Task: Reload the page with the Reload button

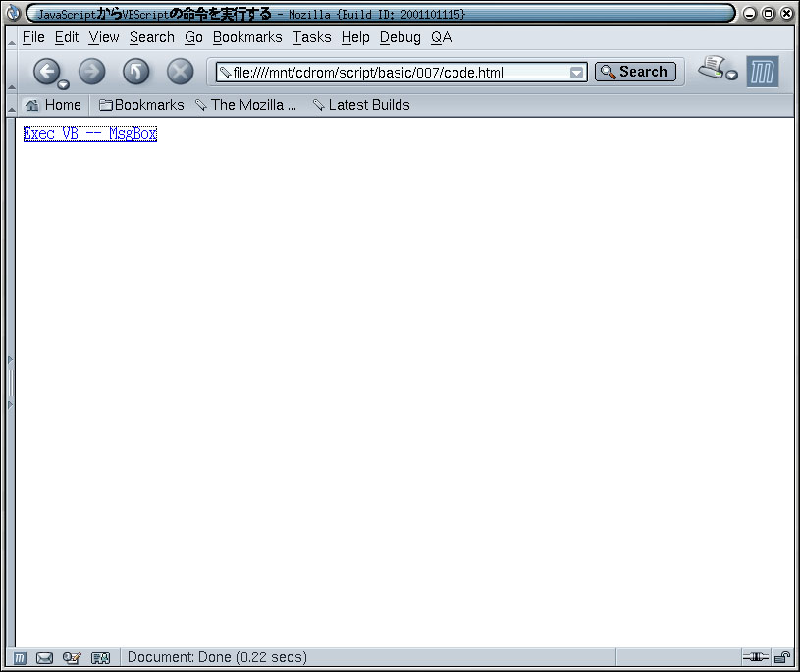Action: [136, 72]
